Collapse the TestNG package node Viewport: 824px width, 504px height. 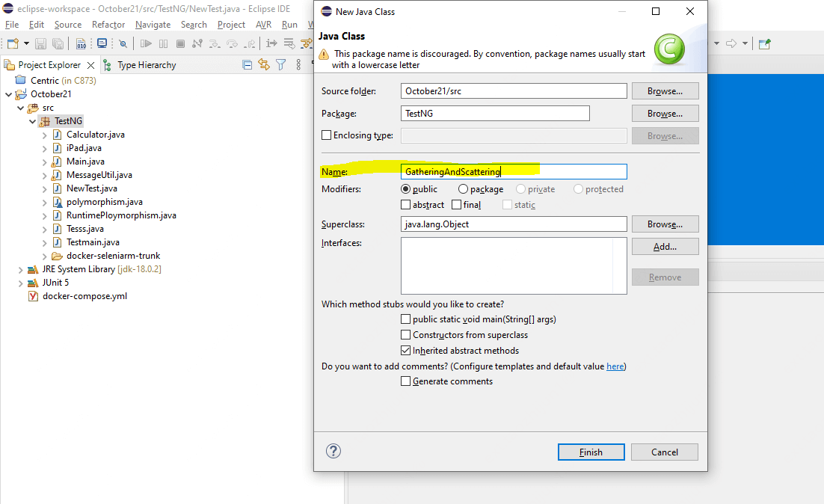point(33,121)
